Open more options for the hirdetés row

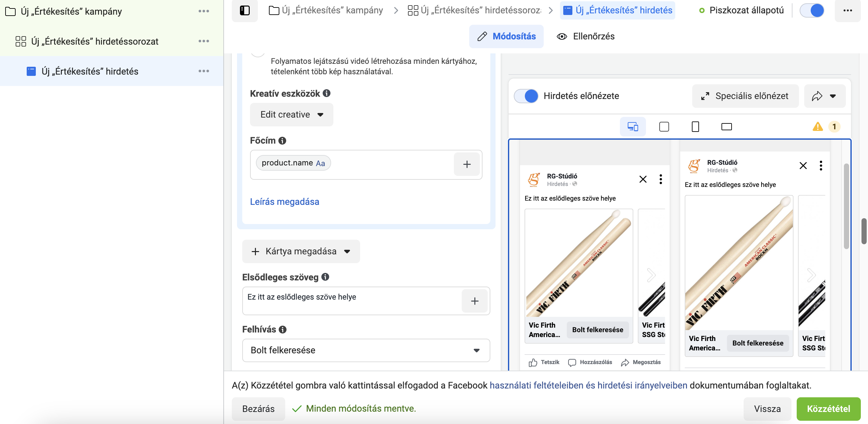(x=204, y=71)
